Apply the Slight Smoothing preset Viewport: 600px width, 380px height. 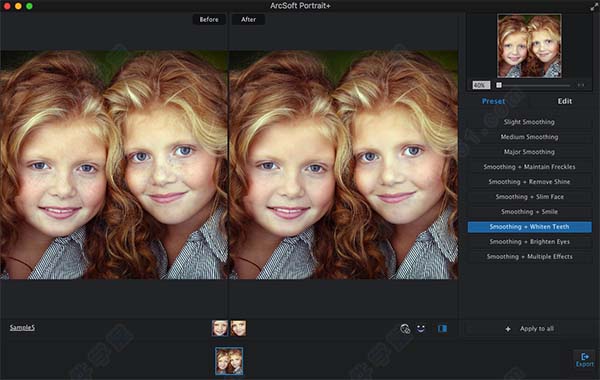(x=529, y=122)
